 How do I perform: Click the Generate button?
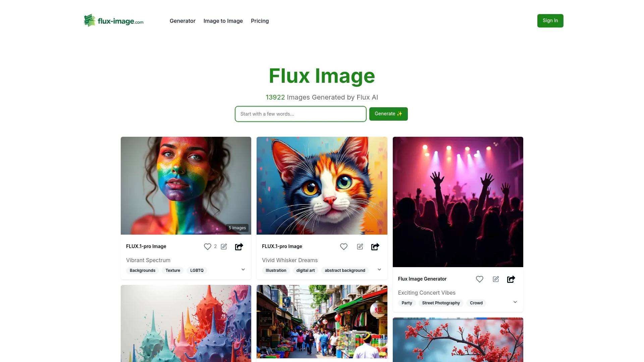tap(388, 114)
